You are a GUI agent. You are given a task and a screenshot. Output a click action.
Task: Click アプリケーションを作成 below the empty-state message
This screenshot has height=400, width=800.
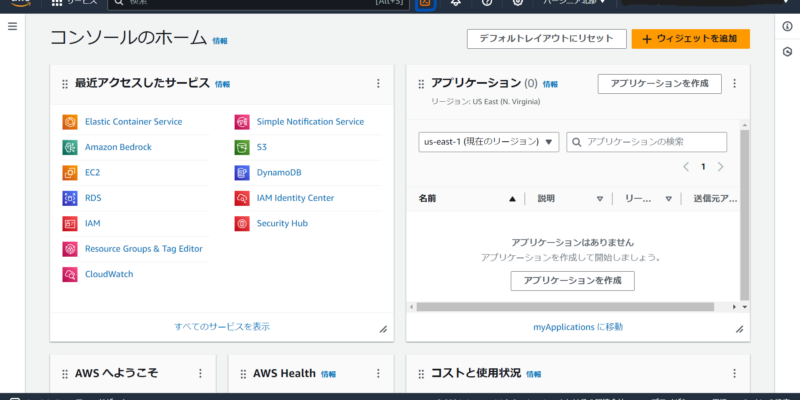coord(572,281)
